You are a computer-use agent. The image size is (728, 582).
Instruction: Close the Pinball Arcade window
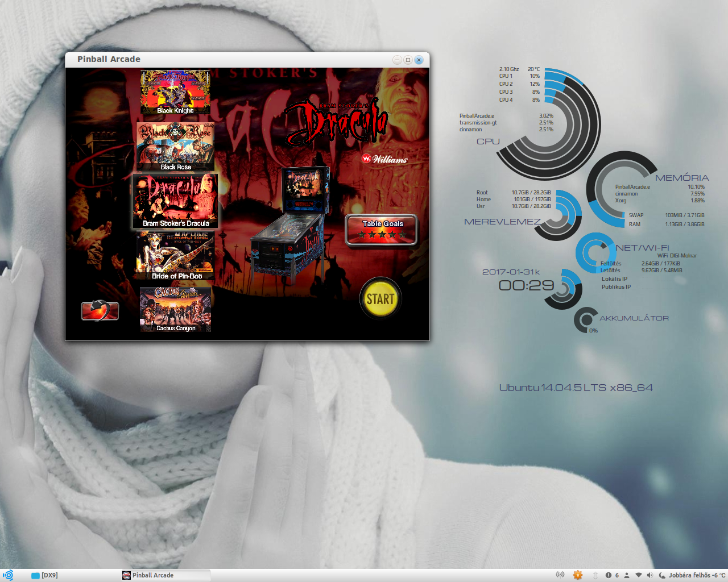[419, 60]
